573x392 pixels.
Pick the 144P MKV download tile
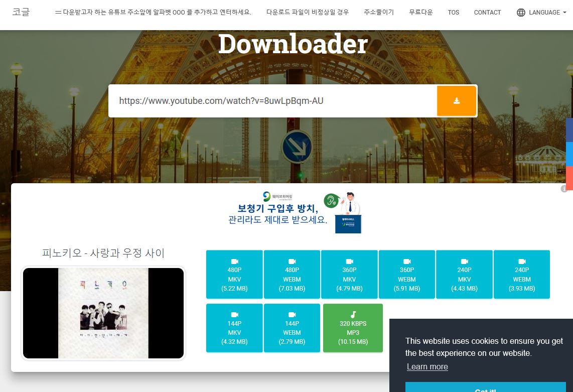click(234, 328)
